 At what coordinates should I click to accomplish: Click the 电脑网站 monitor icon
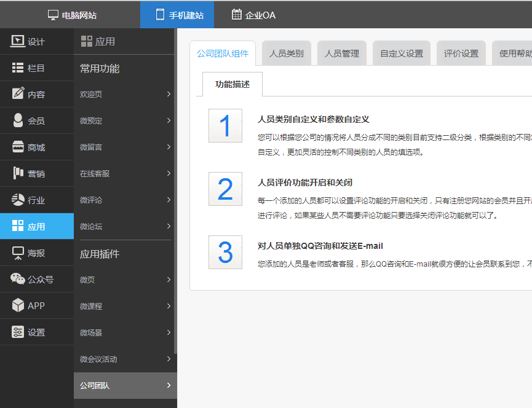click(x=53, y=15)
